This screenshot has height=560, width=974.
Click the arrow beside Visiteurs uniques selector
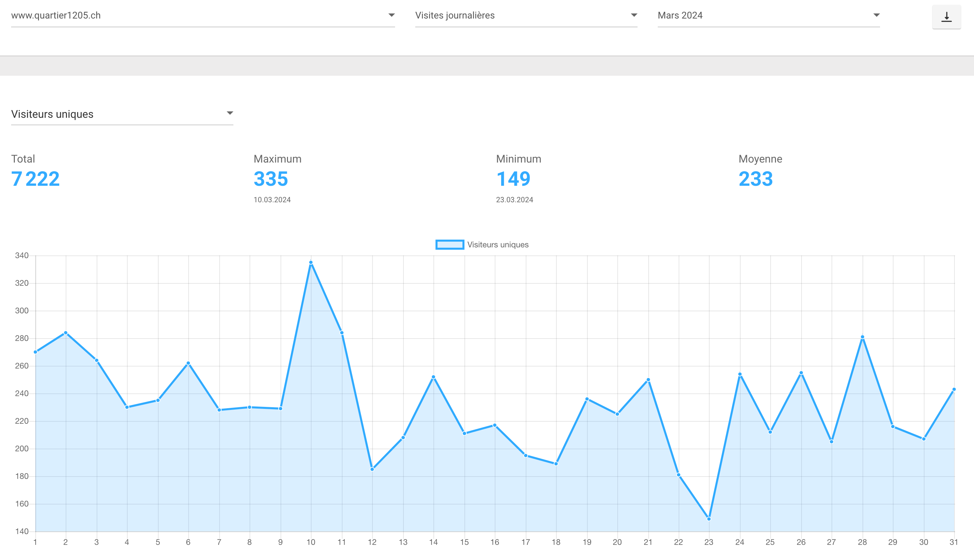[230, 113]
